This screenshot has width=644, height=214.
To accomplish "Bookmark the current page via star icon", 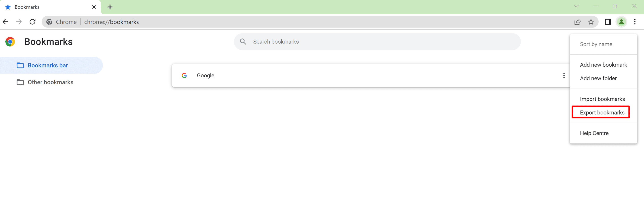I will [591, 22].
